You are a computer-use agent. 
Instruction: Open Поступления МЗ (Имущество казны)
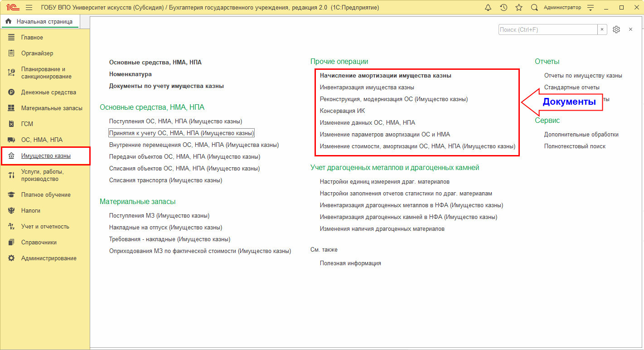click(x=160, y=216)
